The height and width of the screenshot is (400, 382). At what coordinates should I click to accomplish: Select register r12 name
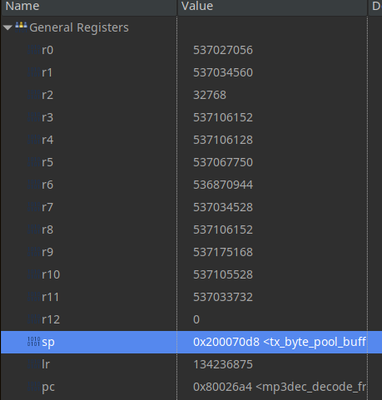click(x=51, y=320)
